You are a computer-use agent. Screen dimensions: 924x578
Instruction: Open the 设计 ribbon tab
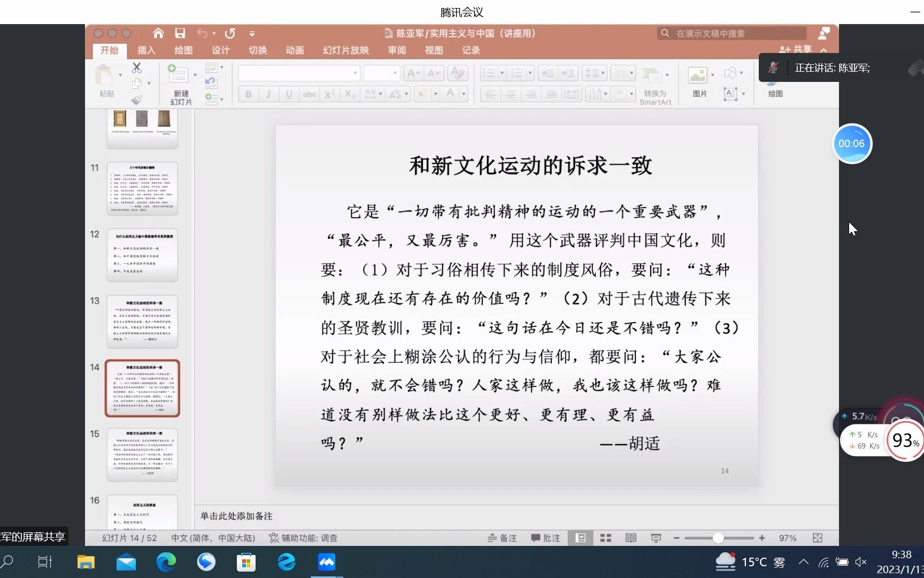[220, 50]
